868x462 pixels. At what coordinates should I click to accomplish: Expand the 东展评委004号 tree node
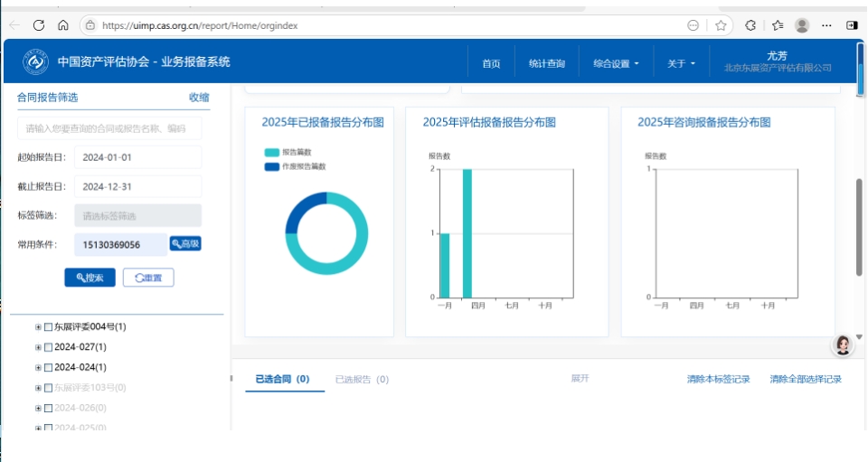coord(38,327)
